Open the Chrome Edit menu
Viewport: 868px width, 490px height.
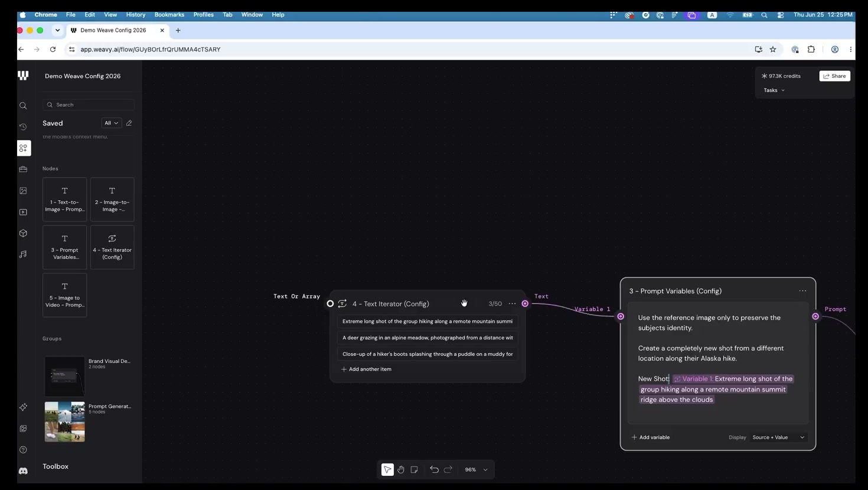pyautogui.click(x=90, y=15)
